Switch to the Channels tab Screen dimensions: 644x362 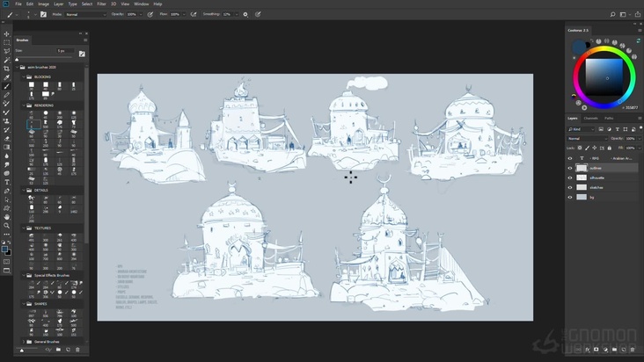pos(591,119)
